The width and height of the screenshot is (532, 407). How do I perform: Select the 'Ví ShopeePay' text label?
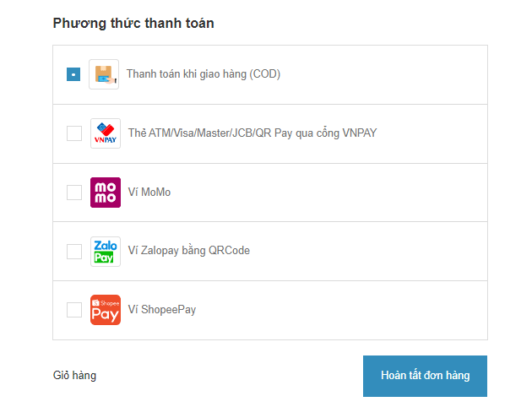(162, 309)
